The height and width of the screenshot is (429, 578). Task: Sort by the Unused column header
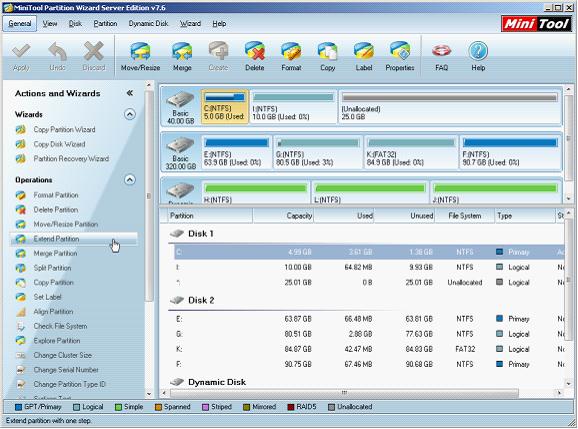(404, 216)
